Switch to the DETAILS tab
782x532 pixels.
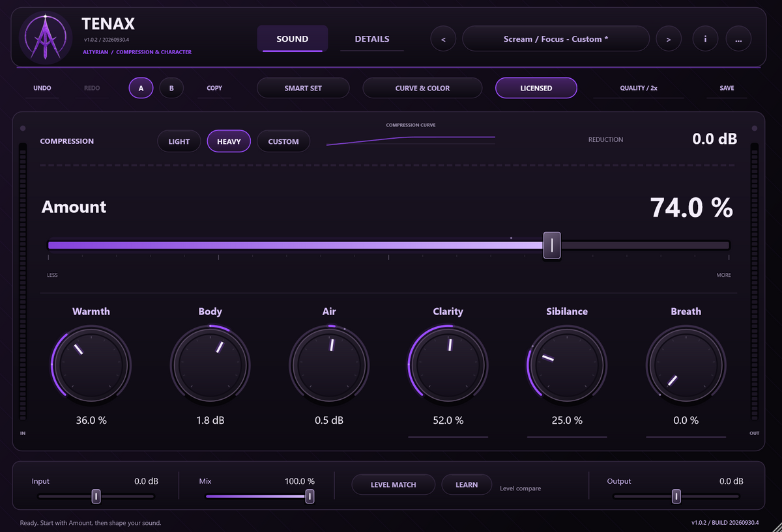372,39
